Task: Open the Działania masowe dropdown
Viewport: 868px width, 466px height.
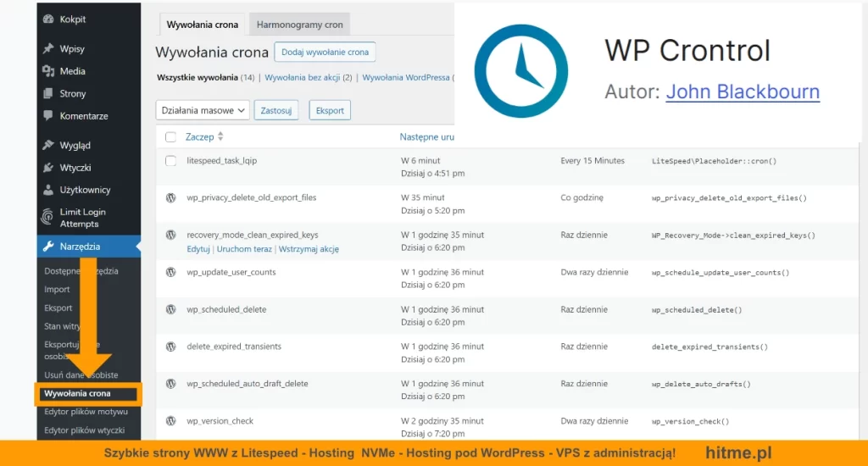Action: [x=203, y=110]
